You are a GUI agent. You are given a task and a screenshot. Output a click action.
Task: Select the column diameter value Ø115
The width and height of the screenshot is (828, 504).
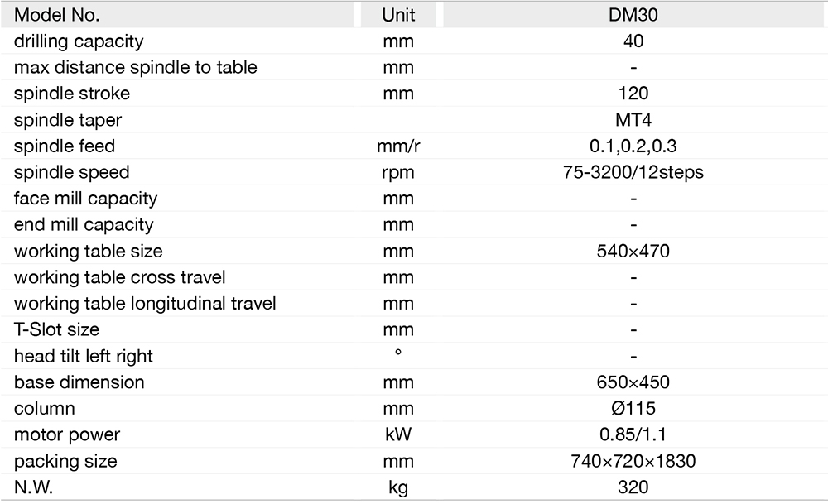(633, 409)
